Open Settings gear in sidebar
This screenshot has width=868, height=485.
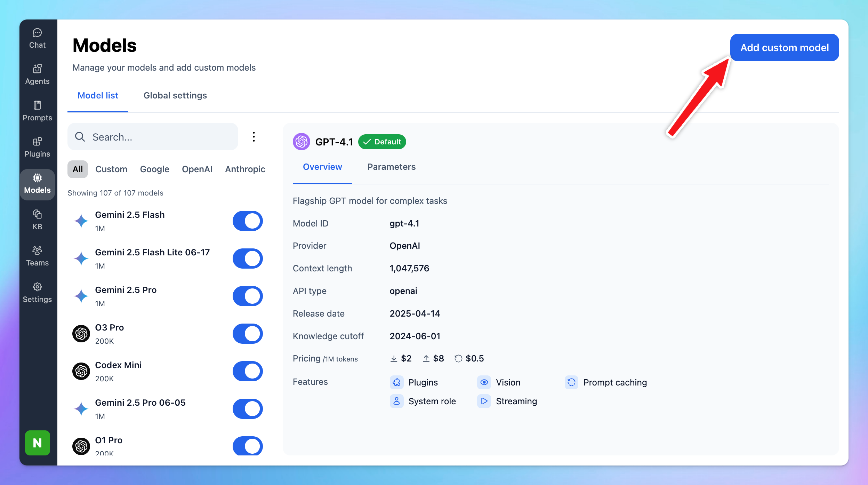click(x=37, y=293)
